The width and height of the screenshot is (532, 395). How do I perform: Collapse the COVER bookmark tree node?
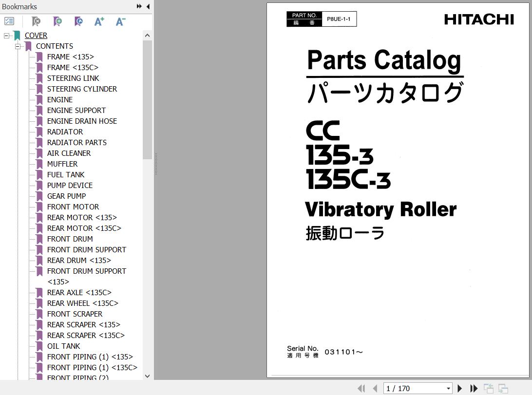[x=6, y=35]
